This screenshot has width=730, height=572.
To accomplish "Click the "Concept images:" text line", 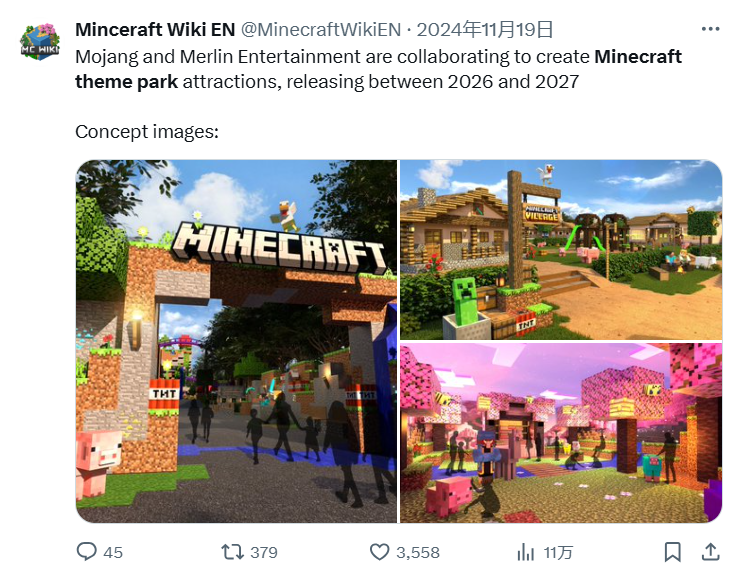I will pyautogui.click(x=147, y=132).
